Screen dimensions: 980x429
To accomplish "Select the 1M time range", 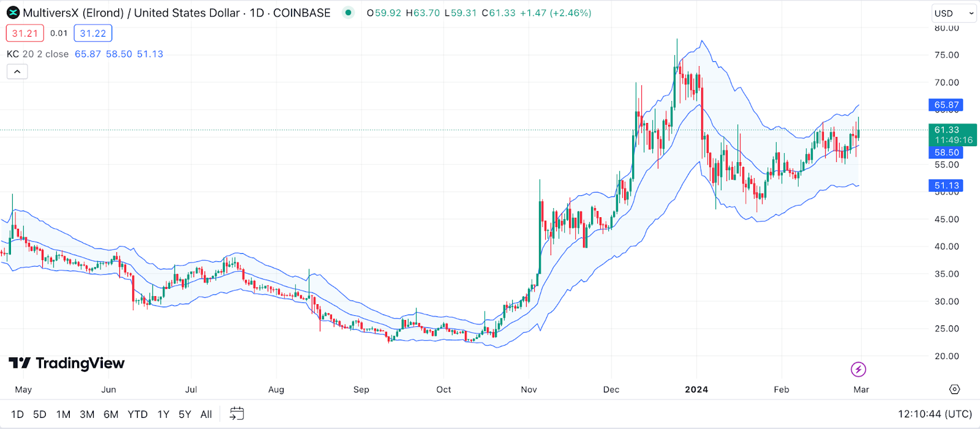I will pyautogui.click(x=63, y=414).
